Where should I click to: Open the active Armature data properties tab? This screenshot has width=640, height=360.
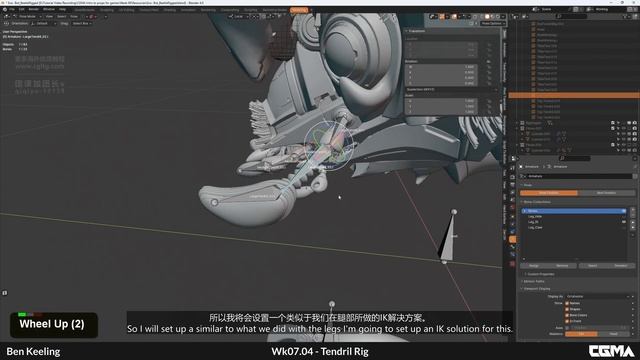tap(513, 239)
